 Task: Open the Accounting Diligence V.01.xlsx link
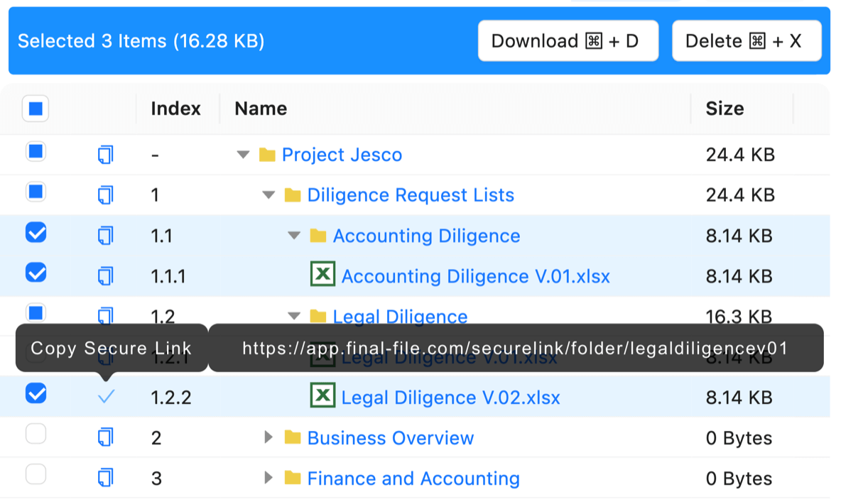point(476,275)
